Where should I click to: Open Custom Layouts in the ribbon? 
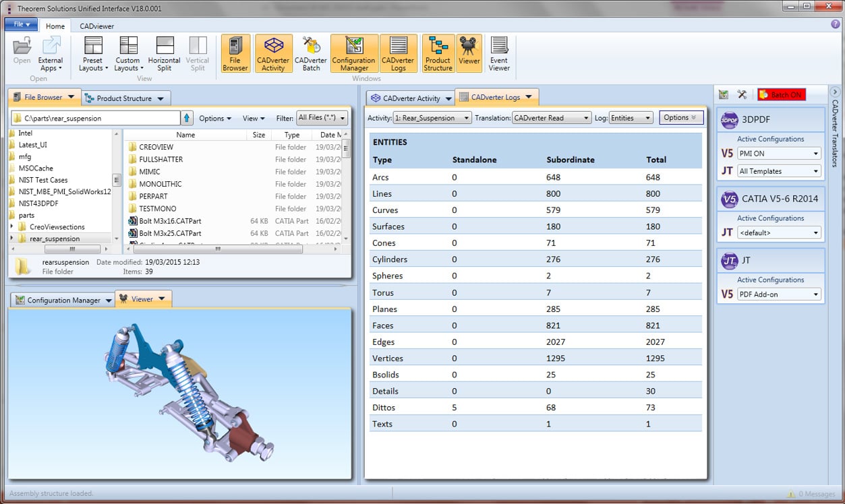[128, 54]
